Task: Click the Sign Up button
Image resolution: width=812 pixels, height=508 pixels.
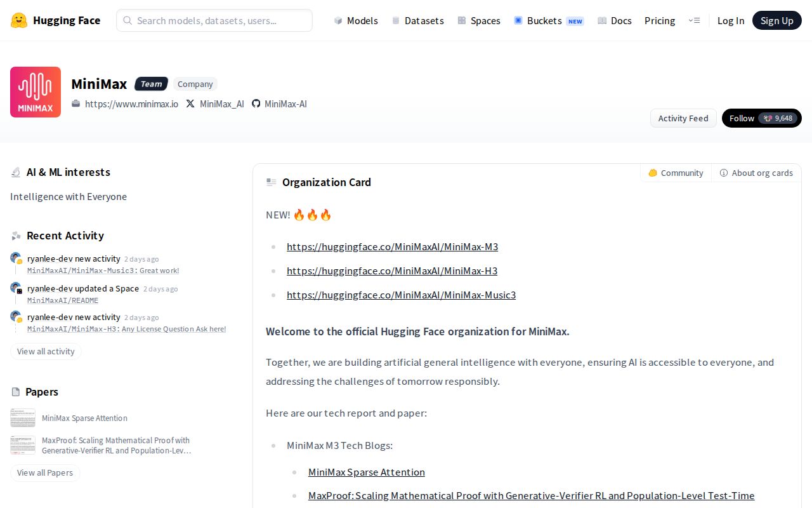Action: [x=777, y=20]
